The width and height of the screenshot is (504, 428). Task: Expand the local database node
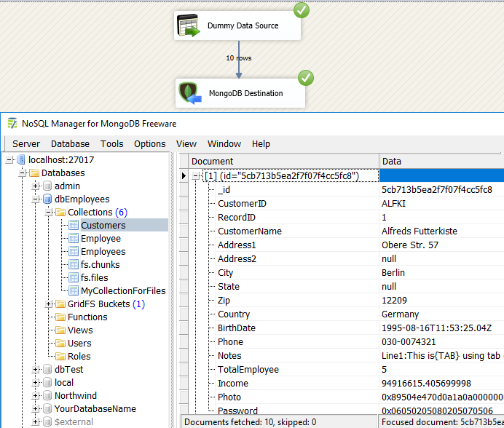point(36,383)
